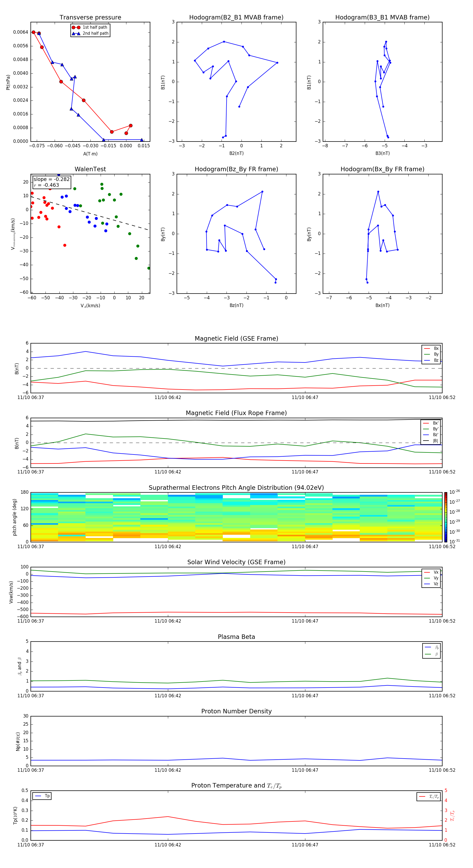Select the By' entry in Flux Rope legend
Screen dimensions: 473x868
431,429
